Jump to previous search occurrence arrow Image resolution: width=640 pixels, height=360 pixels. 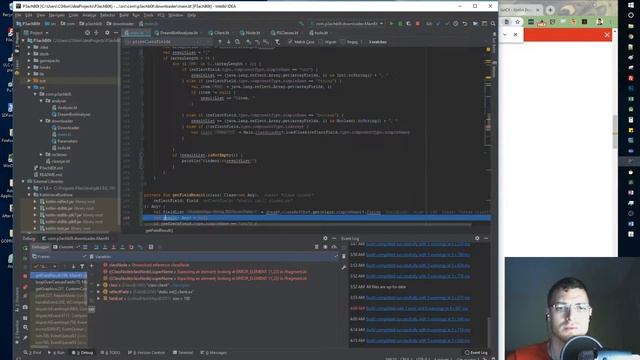click(220, 42)
